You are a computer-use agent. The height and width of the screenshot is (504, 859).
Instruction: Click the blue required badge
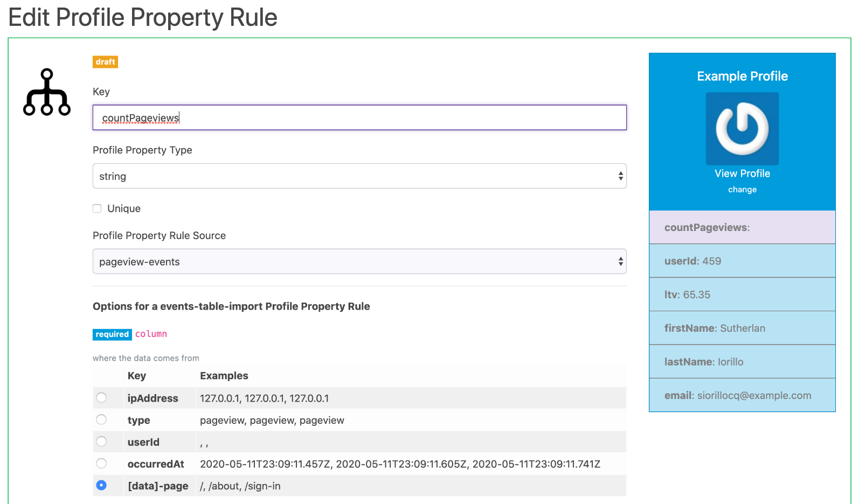(112, 334)
